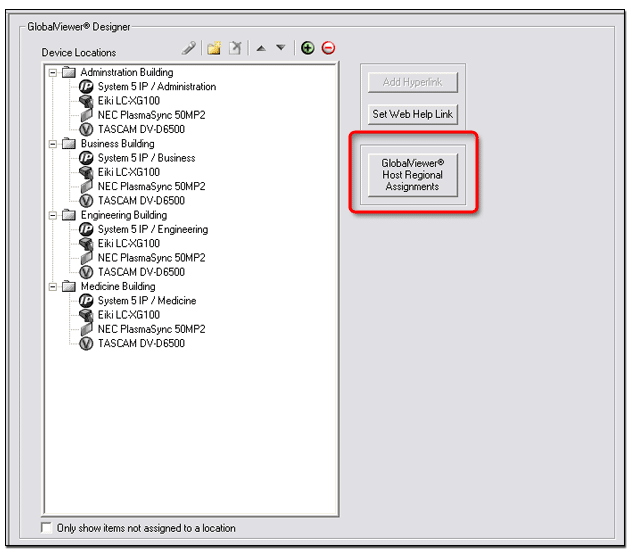Collapse the Adminstration Building node
630x555 pixels.
tap(52, 73)
